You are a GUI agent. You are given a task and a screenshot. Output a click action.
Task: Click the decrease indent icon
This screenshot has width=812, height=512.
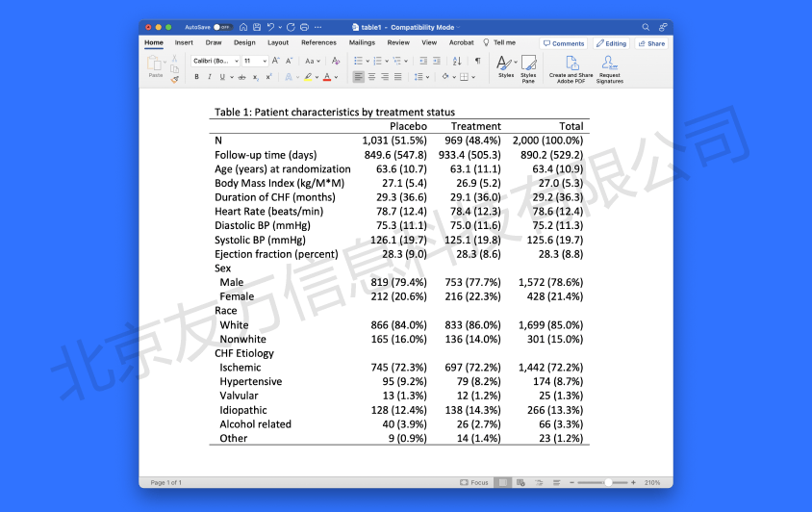[423, 61]
